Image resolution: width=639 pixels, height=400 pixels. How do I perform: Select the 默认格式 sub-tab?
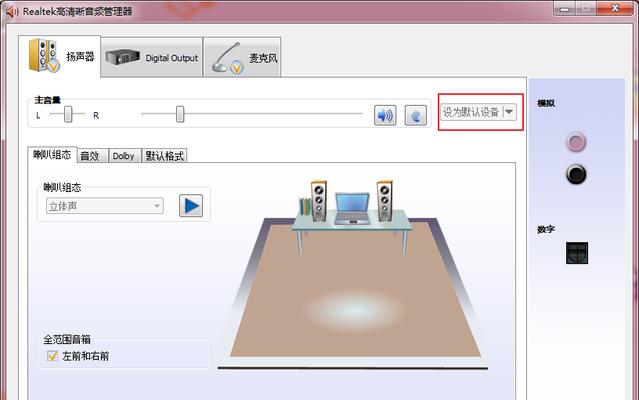(x=164, y=156)
